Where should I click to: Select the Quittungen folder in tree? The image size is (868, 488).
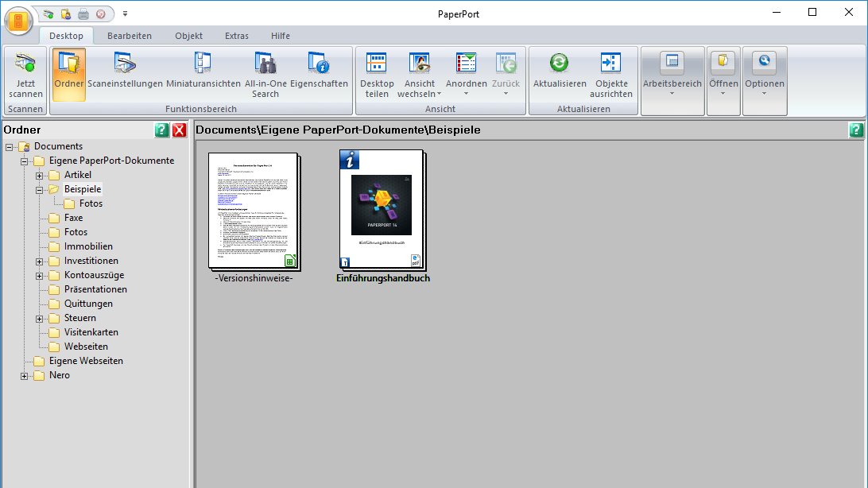[88, 304]
